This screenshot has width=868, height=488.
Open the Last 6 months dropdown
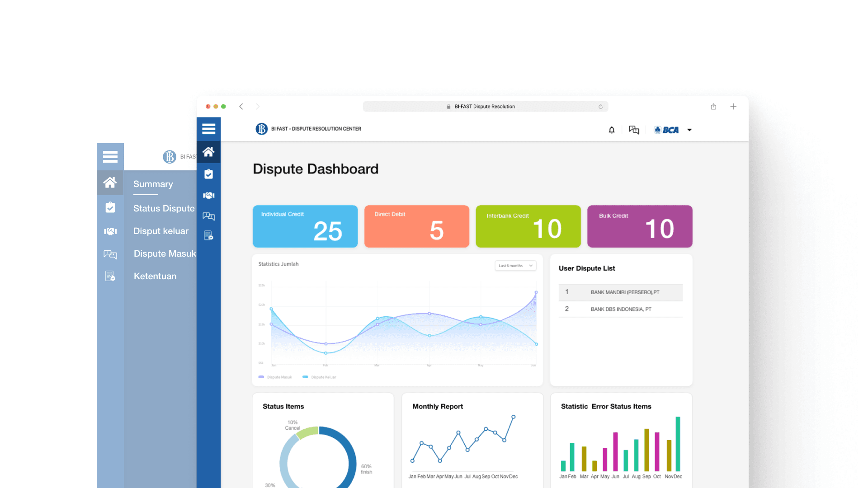tap(515, 266)
